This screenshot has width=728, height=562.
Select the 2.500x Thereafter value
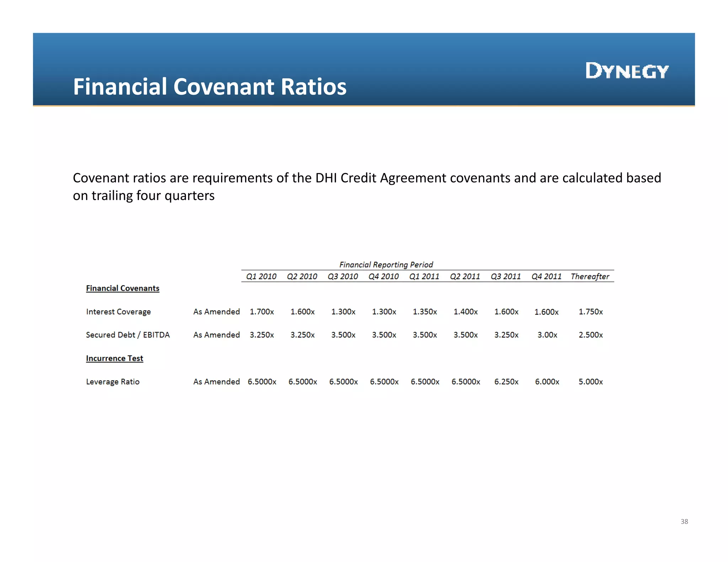point(591,335)
